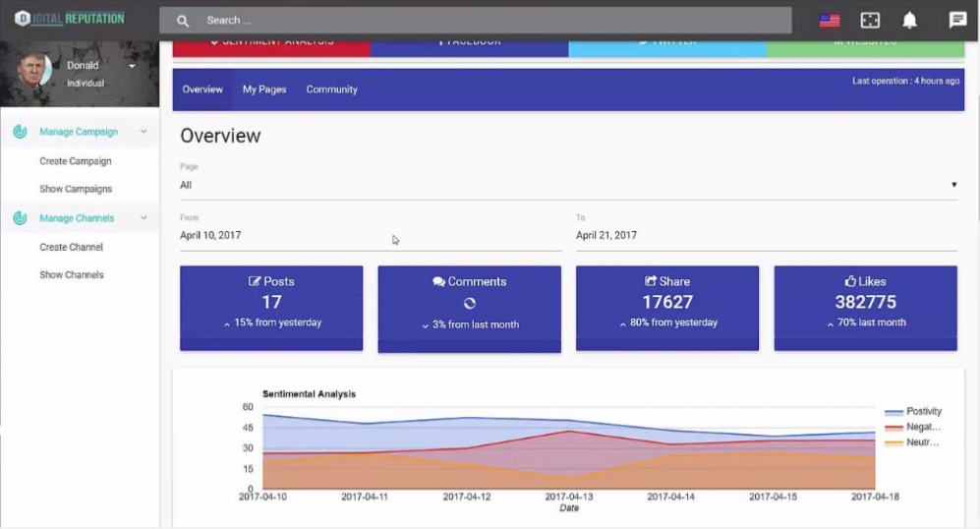Click the Manage Campaign target icon
Screen dimensions: 980x529
[x=20, y=132]
